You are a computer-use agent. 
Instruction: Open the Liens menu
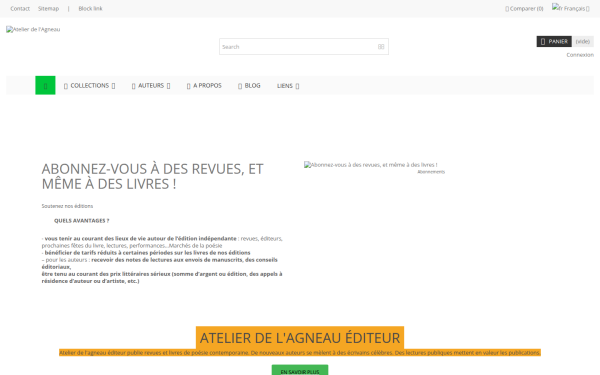(288, 86)
